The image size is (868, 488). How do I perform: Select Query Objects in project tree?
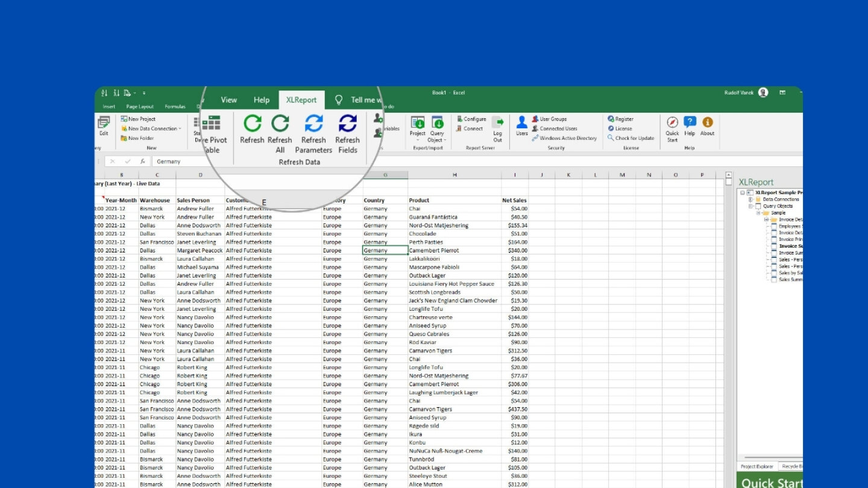[x=778, y=206]
